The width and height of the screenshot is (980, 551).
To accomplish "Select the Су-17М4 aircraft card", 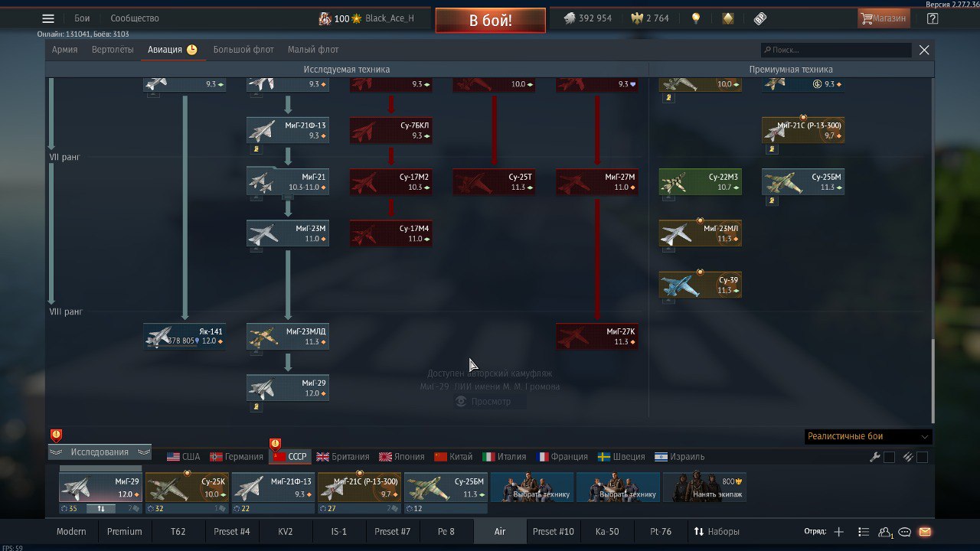I will 391,233.
